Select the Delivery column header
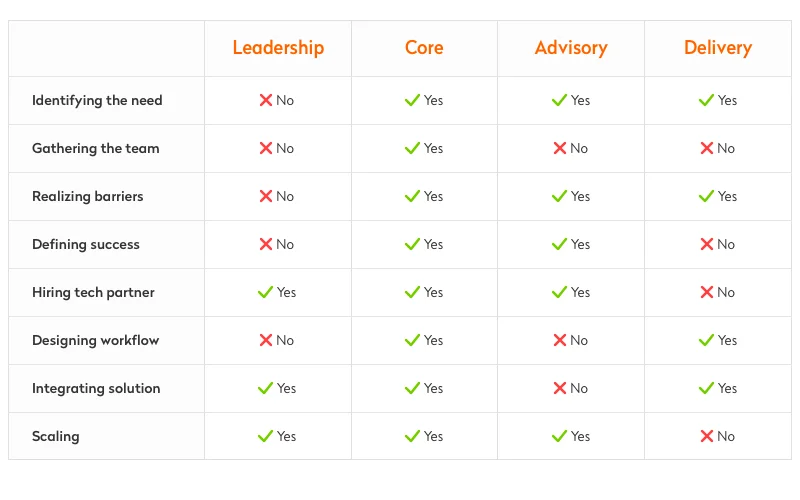The width and height of the screenshot is (800, 500). tap(717, 48)
